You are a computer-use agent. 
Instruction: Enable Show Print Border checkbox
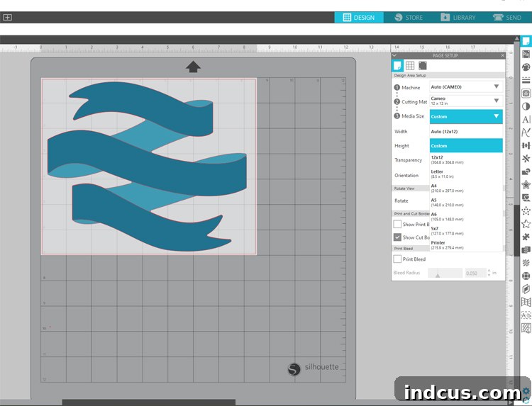coord(397,225)
